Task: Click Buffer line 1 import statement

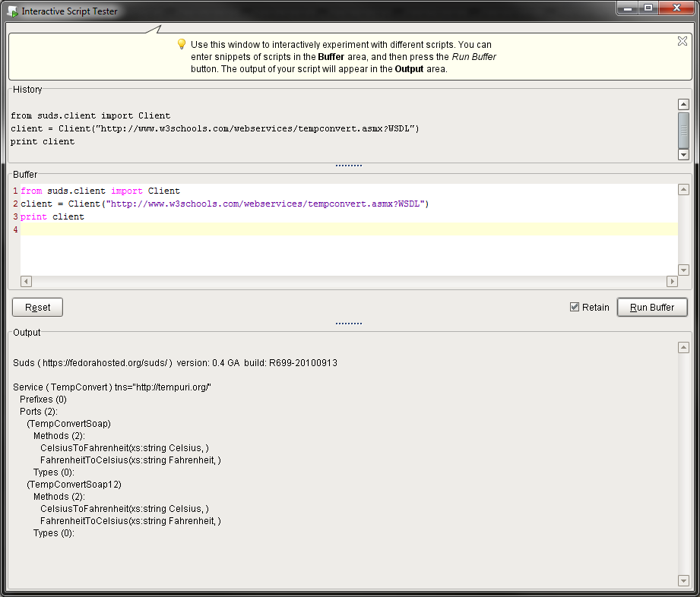Action: tap(100, 191)
